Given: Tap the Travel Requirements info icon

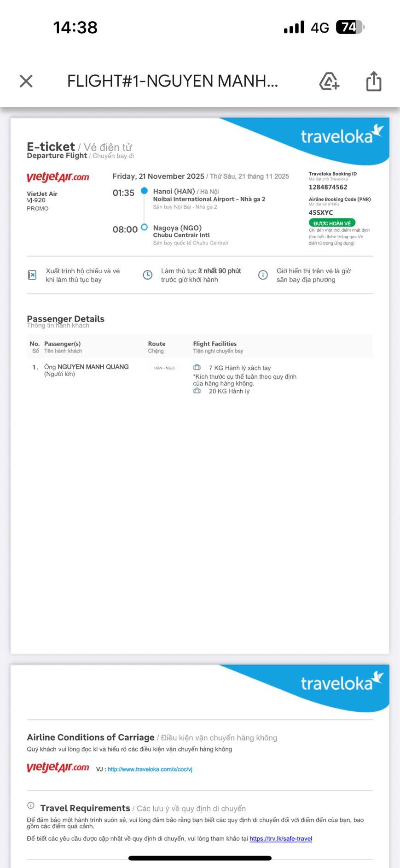Looking at the screenshot, I should pyautogui.click(x=31, y=805).
